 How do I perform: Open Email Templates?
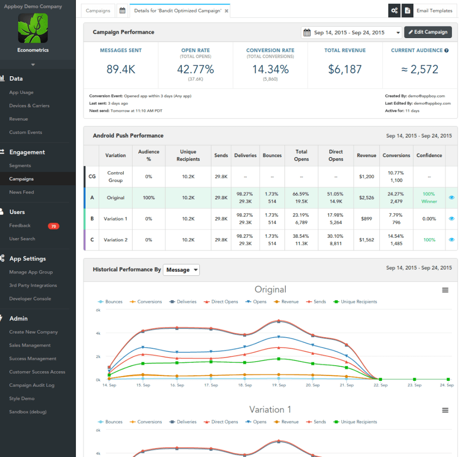coord(434,11)
